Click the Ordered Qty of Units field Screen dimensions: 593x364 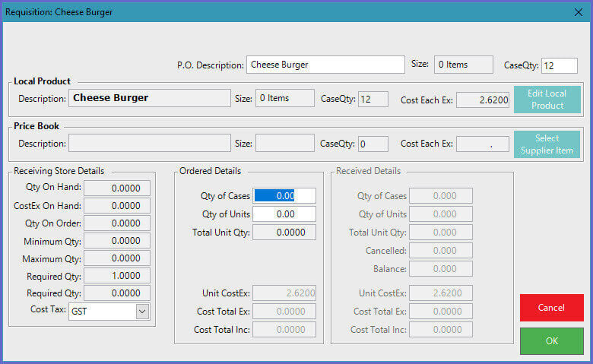pos(284,214)
